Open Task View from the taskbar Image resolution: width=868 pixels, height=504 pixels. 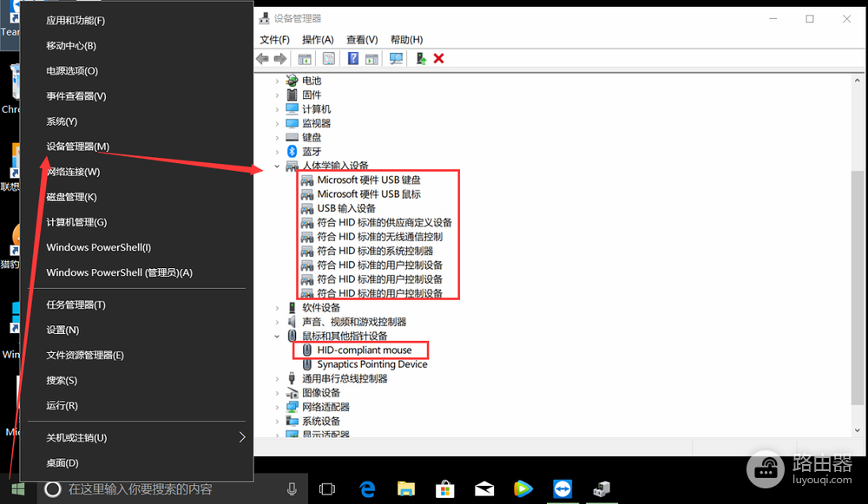click(327, 489)
